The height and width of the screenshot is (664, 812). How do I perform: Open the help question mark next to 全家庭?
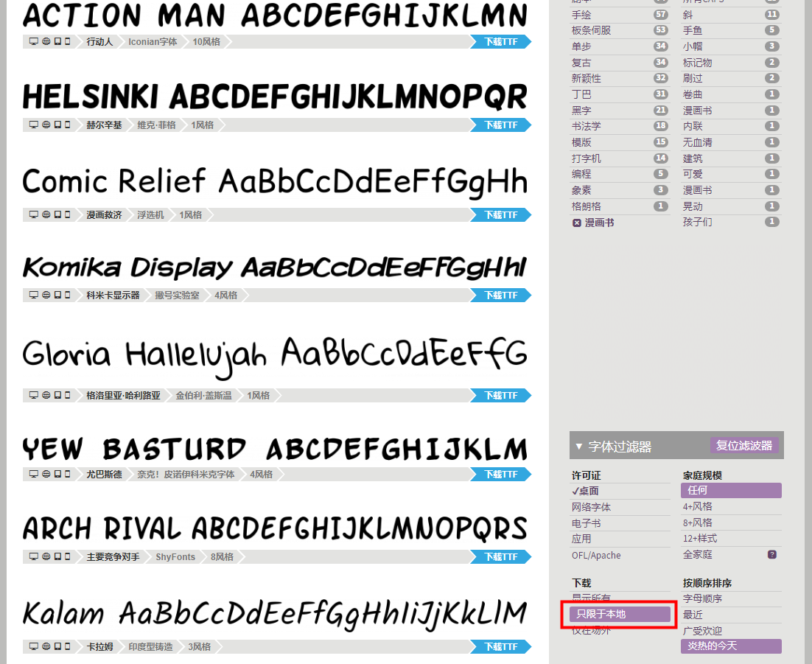click(771, 555)
